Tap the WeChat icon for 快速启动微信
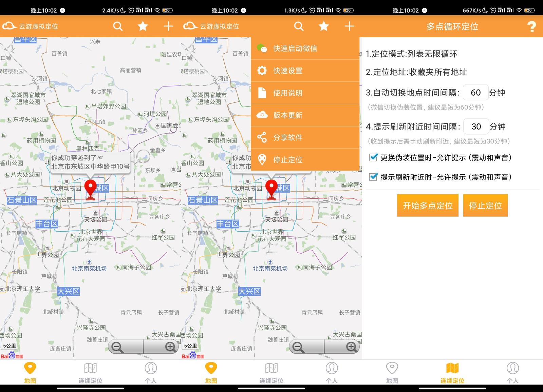Screen dimensions: 543x392 [x=262, y=48]
